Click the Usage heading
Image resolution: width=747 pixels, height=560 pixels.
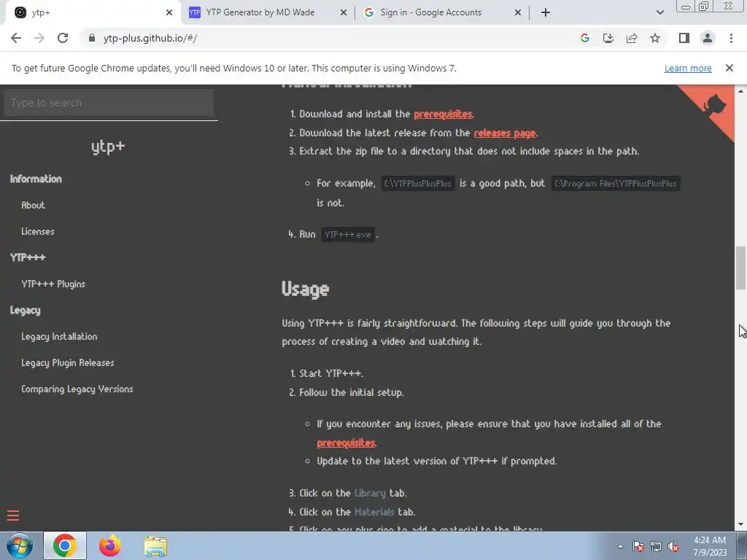(x=305, y=289)
